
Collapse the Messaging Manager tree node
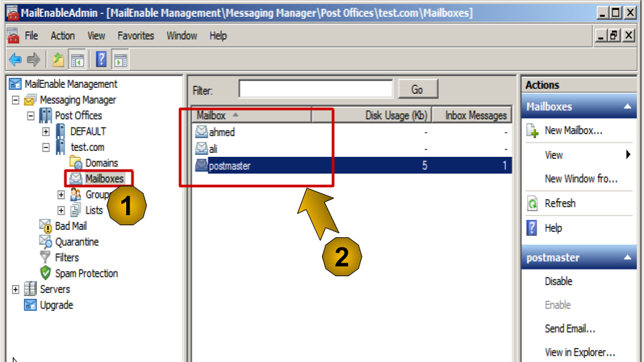click(x=15, y=100)
